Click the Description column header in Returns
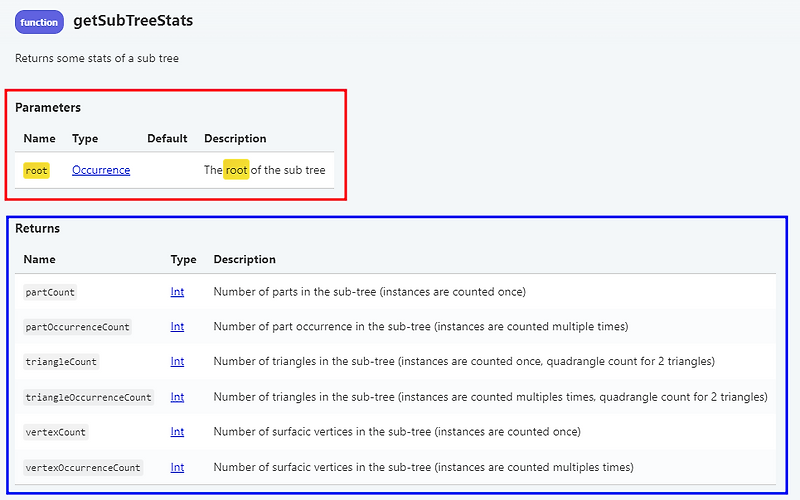 tap(244, 259)
